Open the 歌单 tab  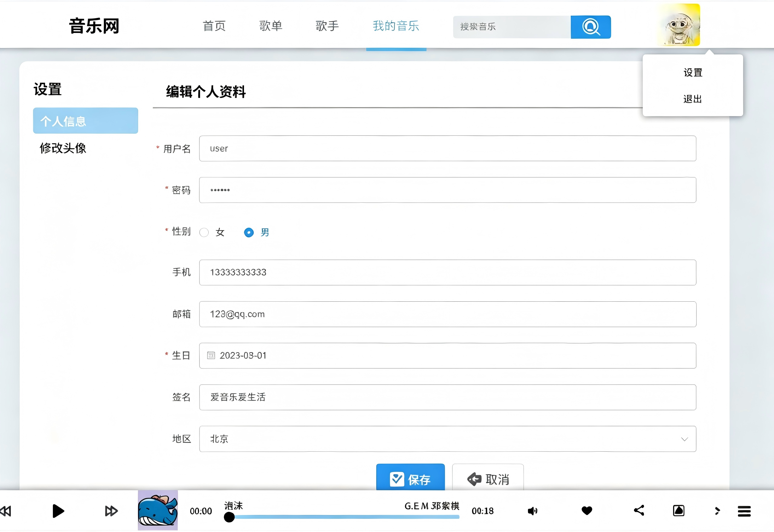pyautogui.click(x=271, y=26)
